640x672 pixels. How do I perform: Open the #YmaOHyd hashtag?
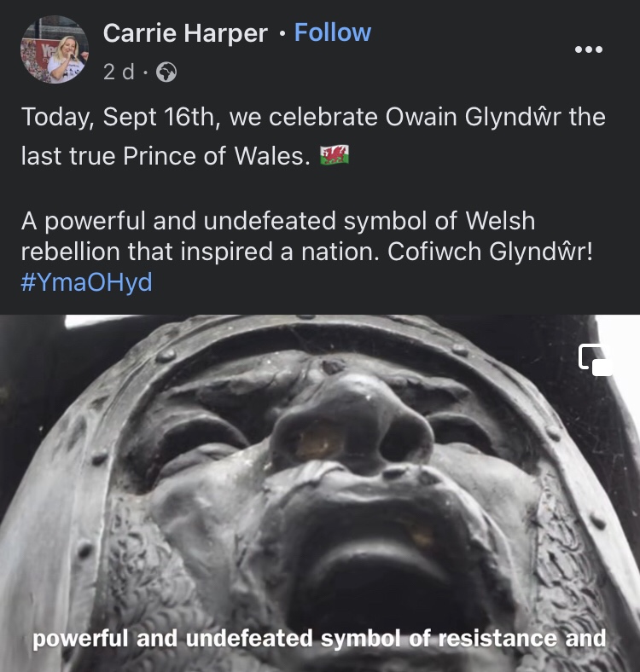(86, 282)
